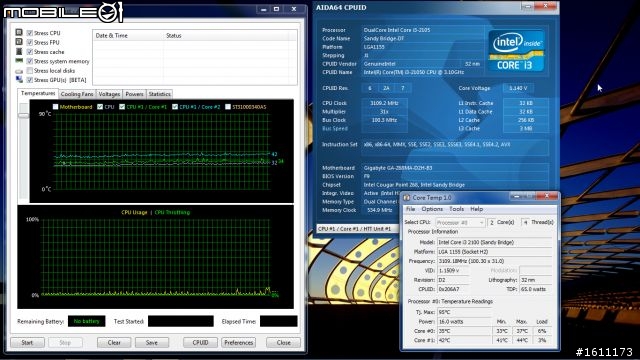This screenshot has height=360, width=640.
Task: Toggle the Stress CPU checkbox
Action: (29, 33)
